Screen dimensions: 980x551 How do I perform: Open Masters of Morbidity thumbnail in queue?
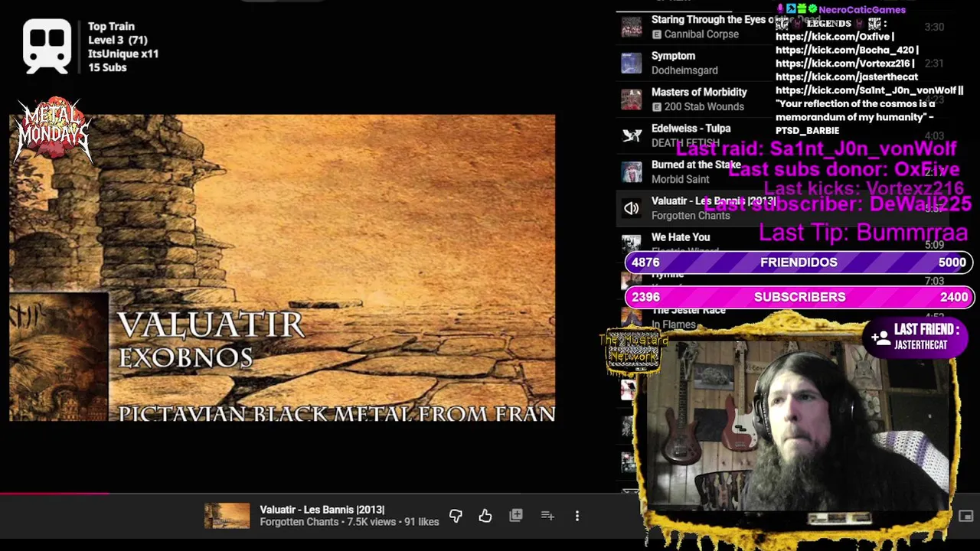point(632,99)
